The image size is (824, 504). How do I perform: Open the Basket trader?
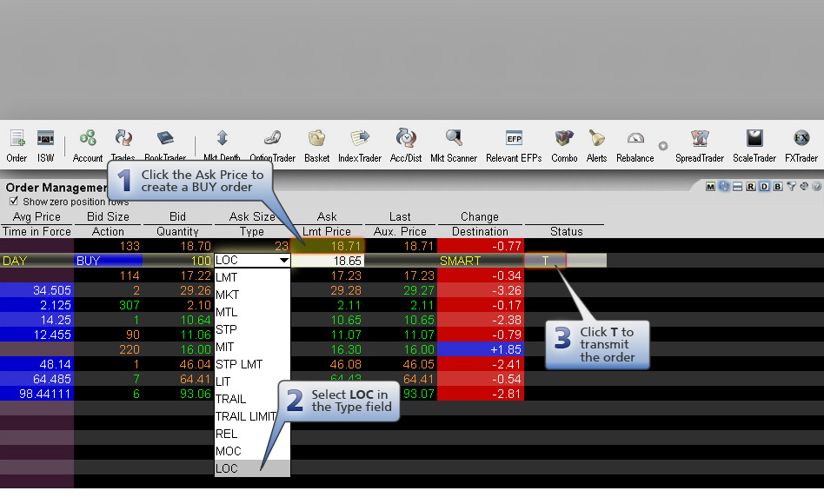(317, 146)
